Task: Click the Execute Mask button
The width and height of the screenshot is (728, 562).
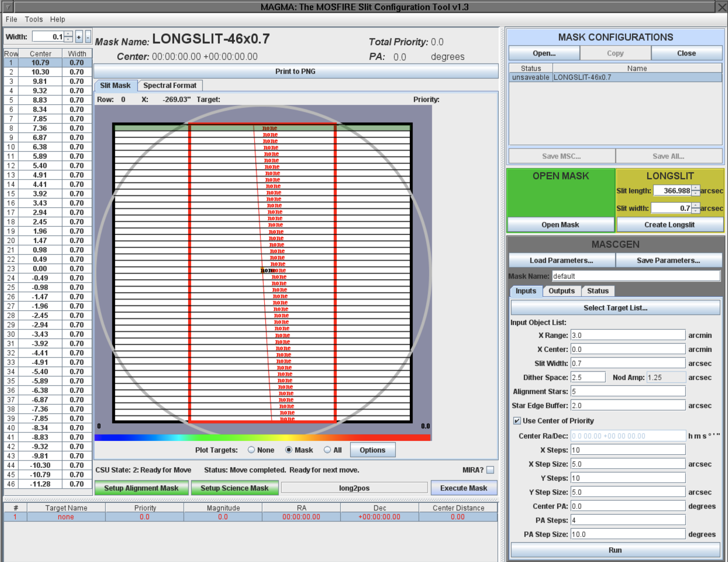Action: 464,488
